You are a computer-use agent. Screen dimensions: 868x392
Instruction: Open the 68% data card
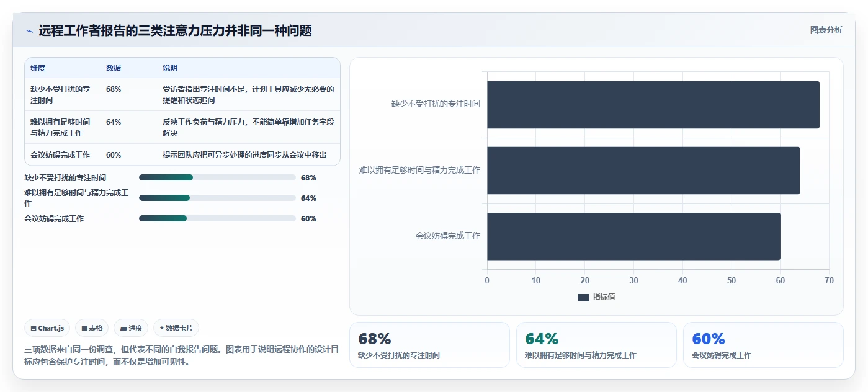tap(429, 345)
